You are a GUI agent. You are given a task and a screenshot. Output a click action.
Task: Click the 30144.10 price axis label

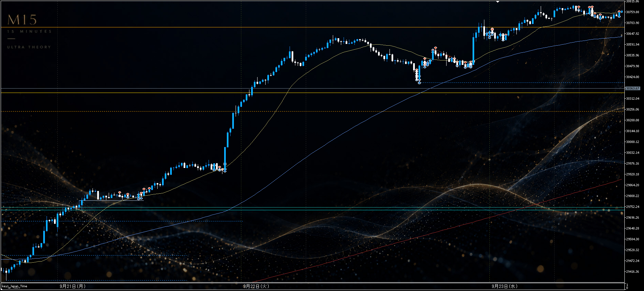[633, 131]
